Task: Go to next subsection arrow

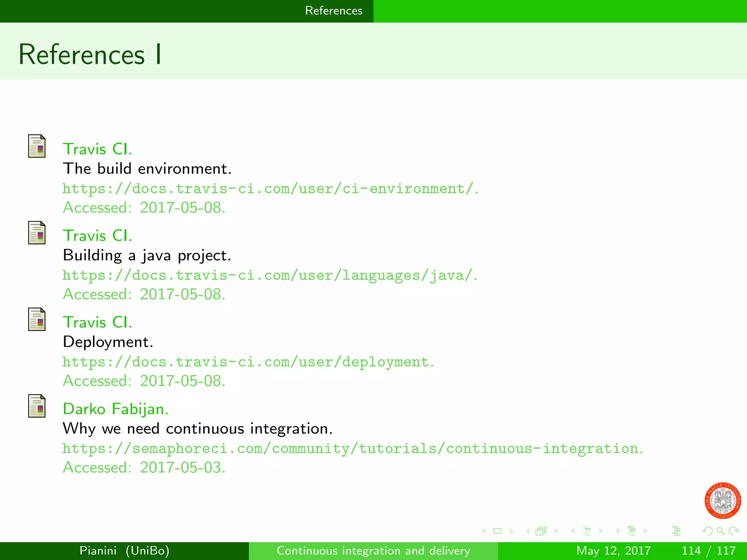Action: pos(601,531)
